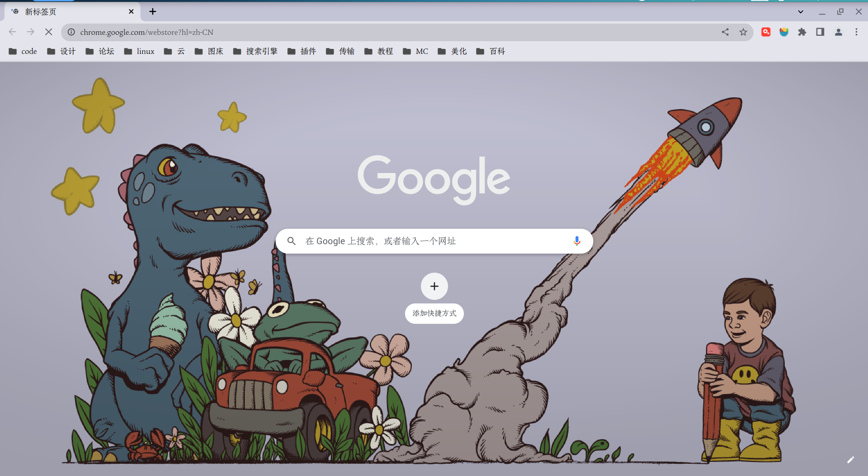Open the 传输 bookmark folder
The width and height of the screenshot is (868, 476).
point(340,51)
